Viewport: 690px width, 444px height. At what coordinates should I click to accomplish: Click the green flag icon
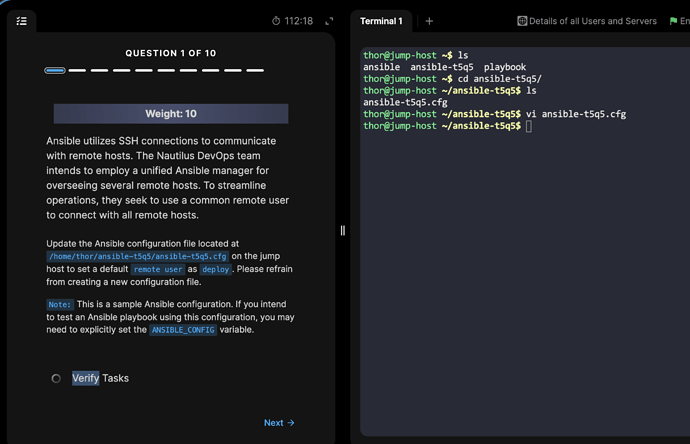[673, 21]
